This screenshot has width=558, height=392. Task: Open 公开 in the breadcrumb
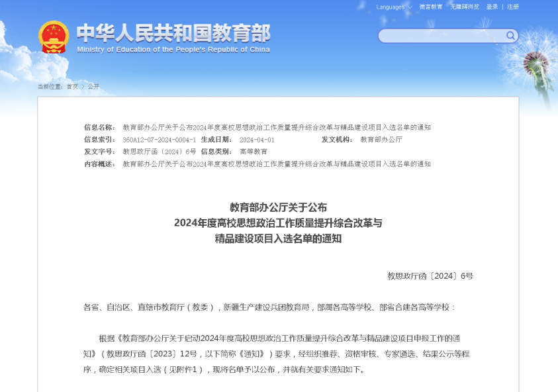pyautogui.click(x=93, y=87)
